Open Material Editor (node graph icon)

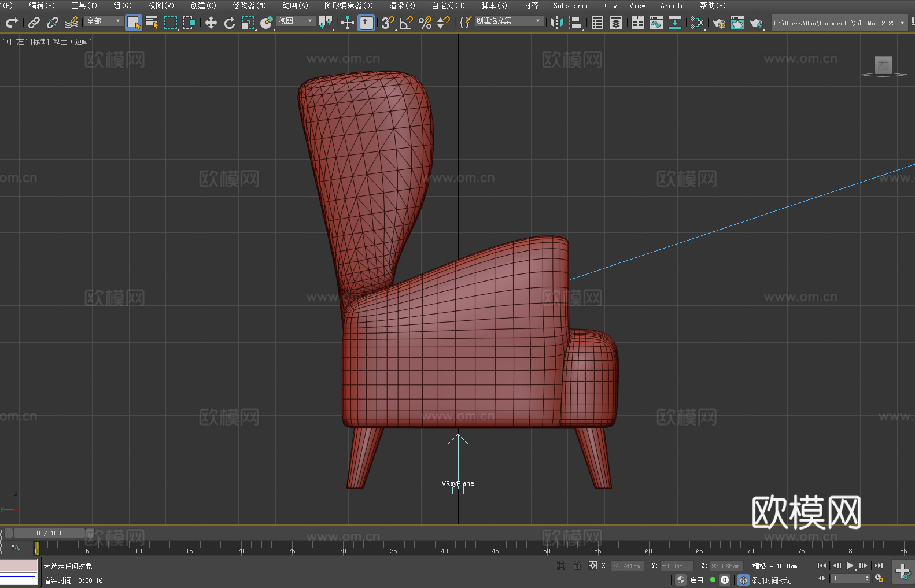pyautogui.click(x=697, y=23)
